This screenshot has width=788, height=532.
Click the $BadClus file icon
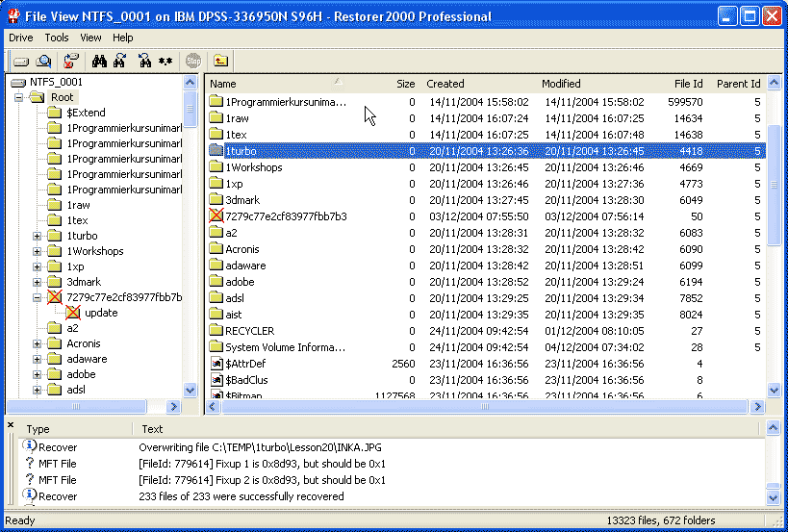point(216,380)
